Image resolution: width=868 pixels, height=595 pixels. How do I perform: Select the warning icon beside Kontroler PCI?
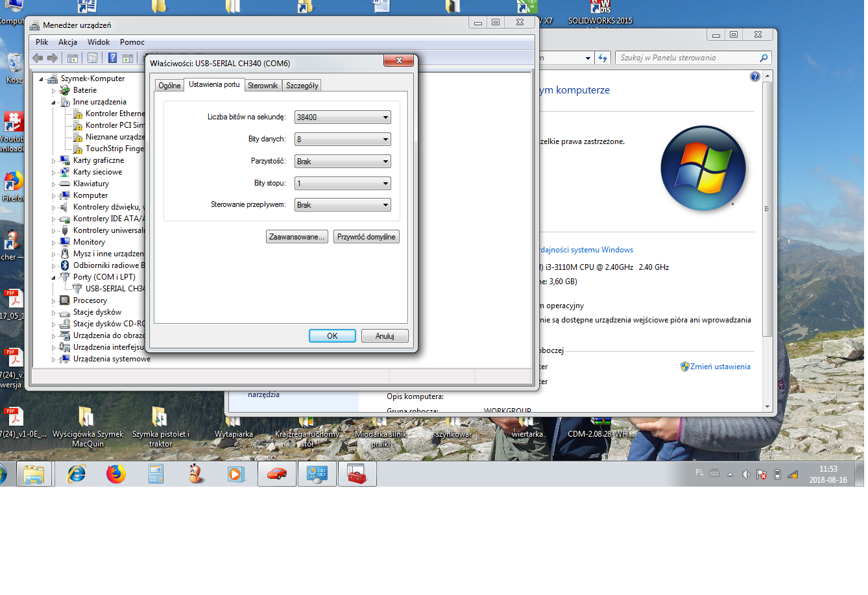[x=77, y=125]
